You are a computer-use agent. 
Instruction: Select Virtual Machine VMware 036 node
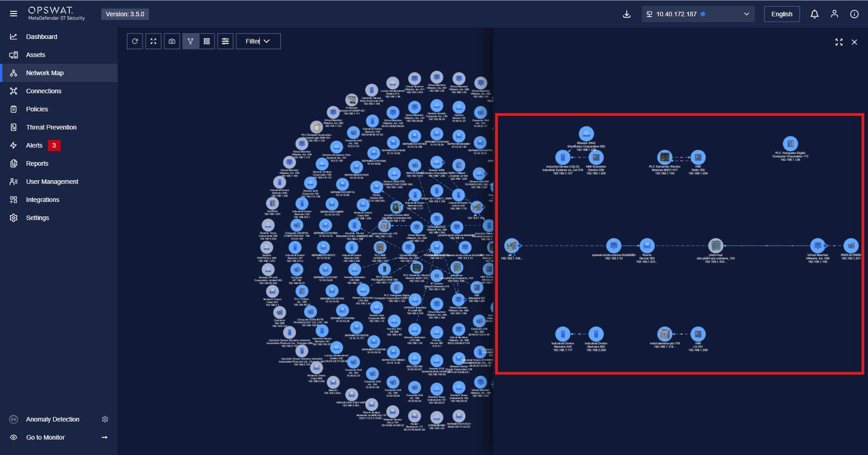(818, 246)
